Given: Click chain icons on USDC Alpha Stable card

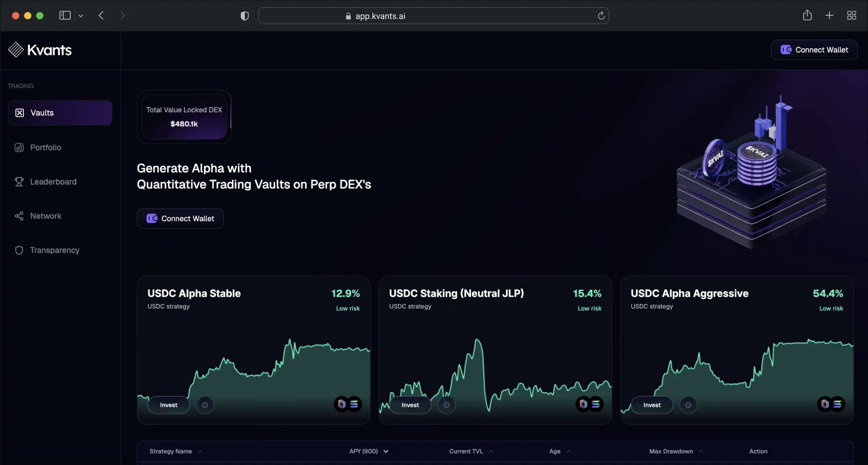Looking at the screenshot, I should 348,404.
